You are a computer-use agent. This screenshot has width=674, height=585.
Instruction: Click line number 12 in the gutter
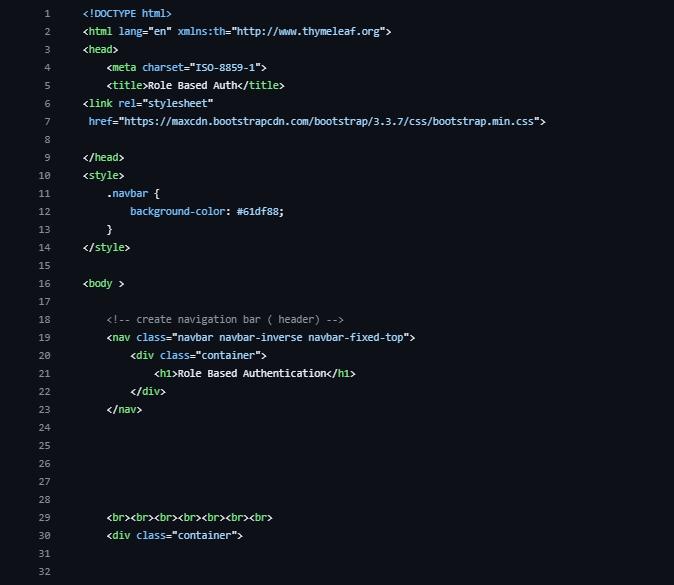coord(44,211)
